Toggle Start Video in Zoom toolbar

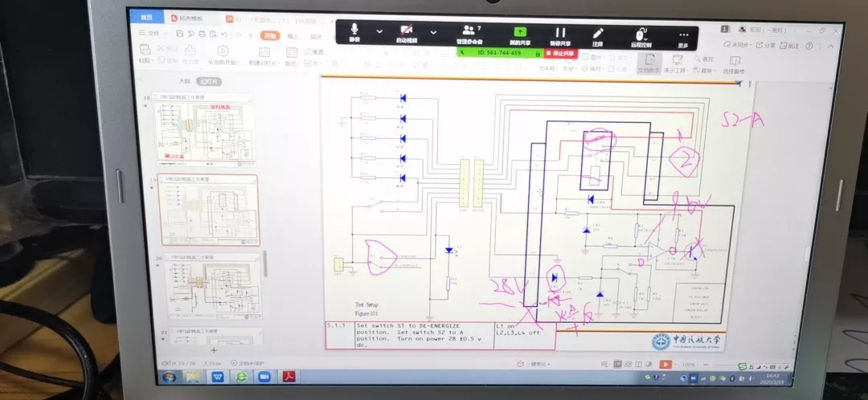click(x=407, y=33)
